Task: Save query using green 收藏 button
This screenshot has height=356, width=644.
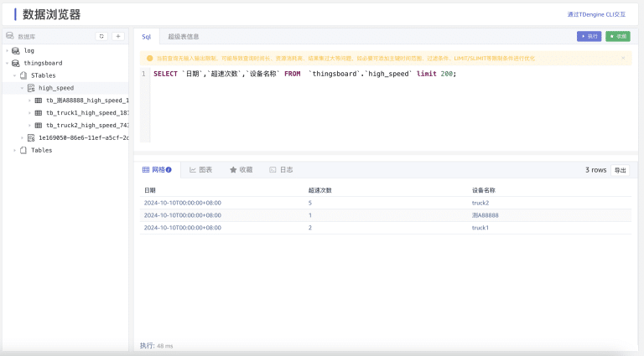Action: [x=618, y=37]
